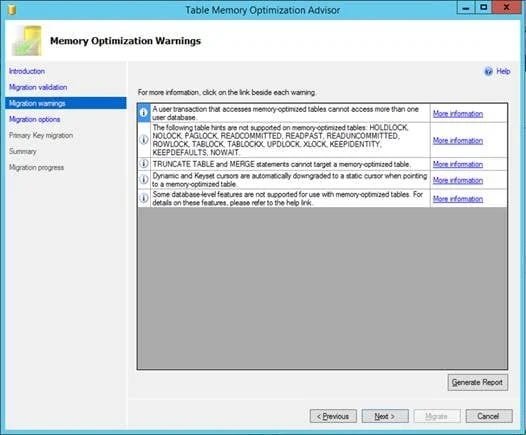
Task: Open More information for database-level features warning
Action: [x=458, y=199]
